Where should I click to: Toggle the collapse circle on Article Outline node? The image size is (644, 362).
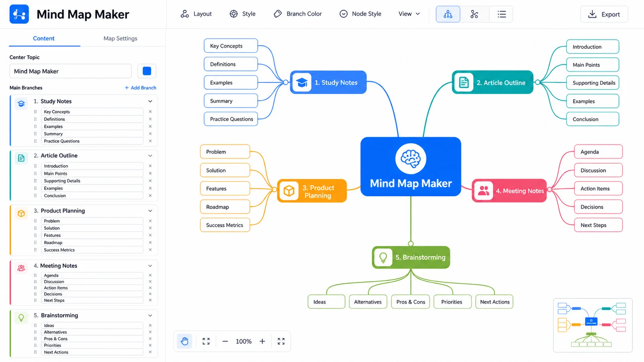537,82
